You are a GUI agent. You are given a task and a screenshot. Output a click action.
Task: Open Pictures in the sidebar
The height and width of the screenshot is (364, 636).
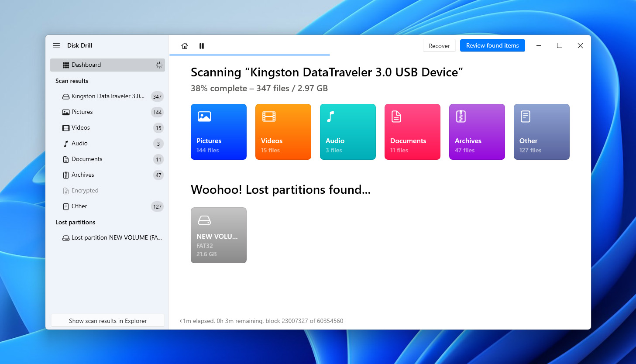point(107,112)
